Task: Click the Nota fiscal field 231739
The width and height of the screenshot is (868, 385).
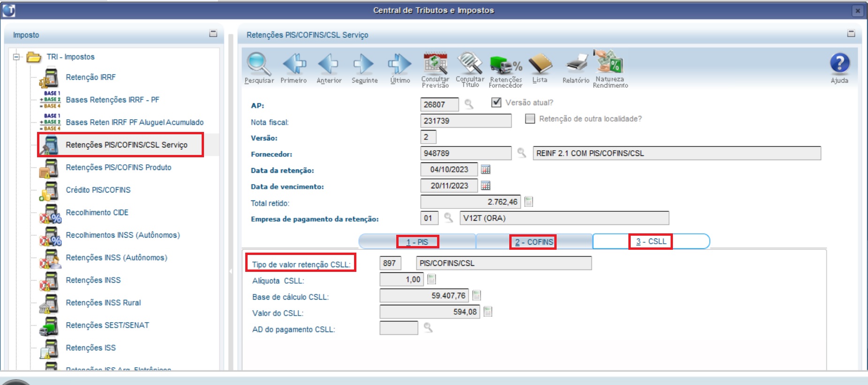Action: pos(466,121)
